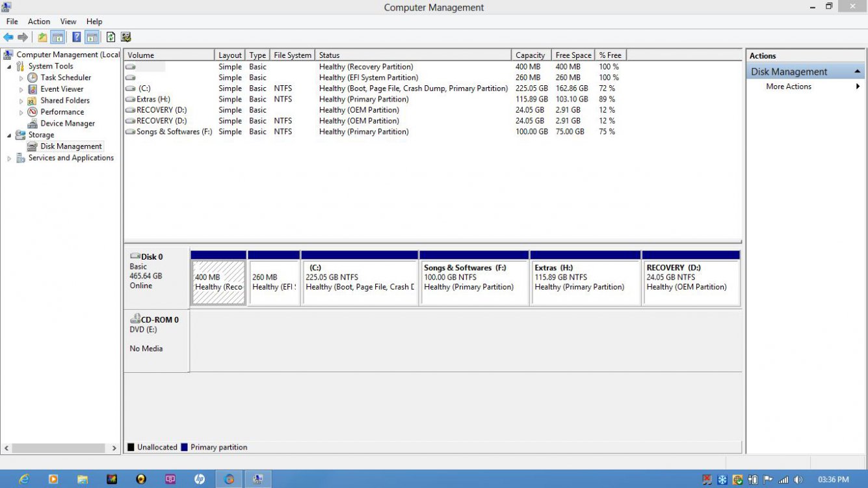Click the Refresh toolbar icon
868x488 pixels.
coord(111,37)
